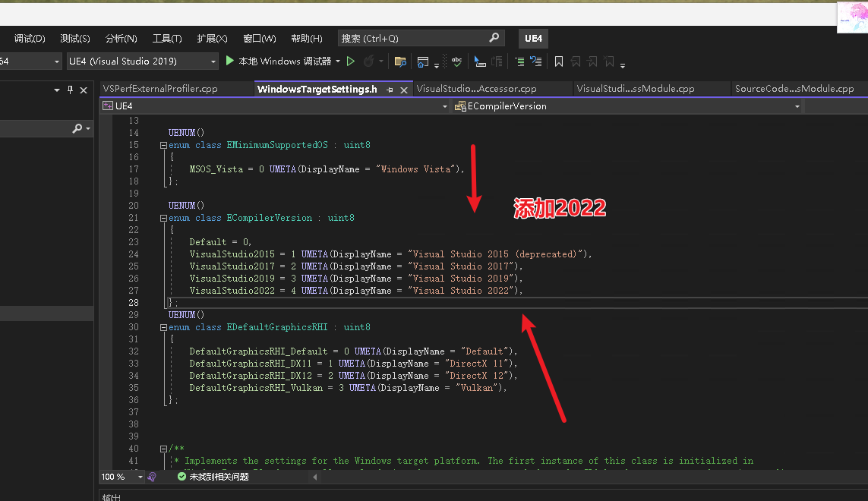Click the bookmark icon in toolbar

559,61
